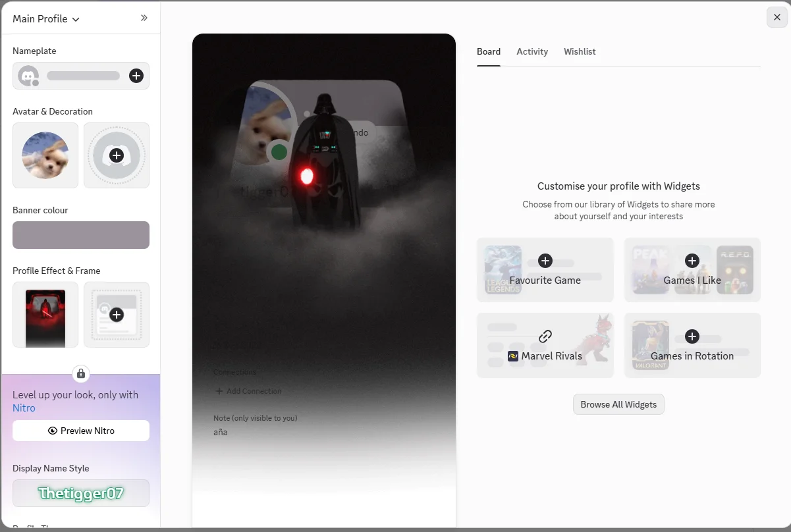Open the Nitro link

pos(24,408)
